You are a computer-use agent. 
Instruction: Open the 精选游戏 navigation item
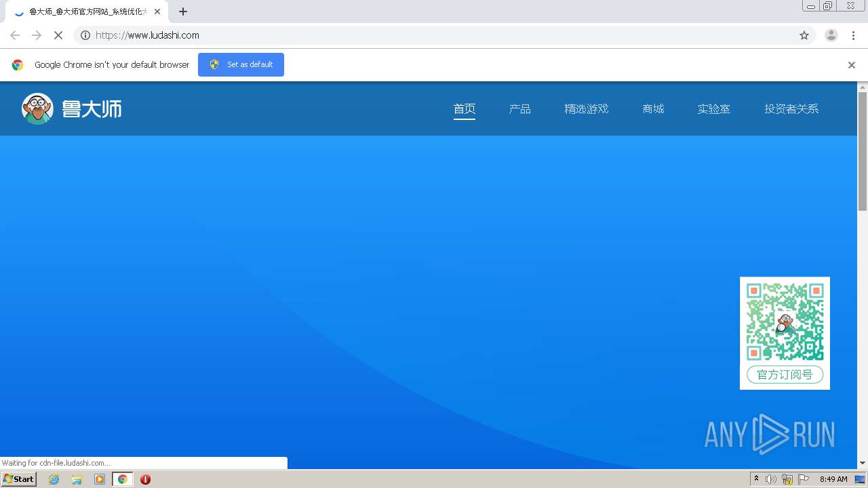(x=587, y=109)
